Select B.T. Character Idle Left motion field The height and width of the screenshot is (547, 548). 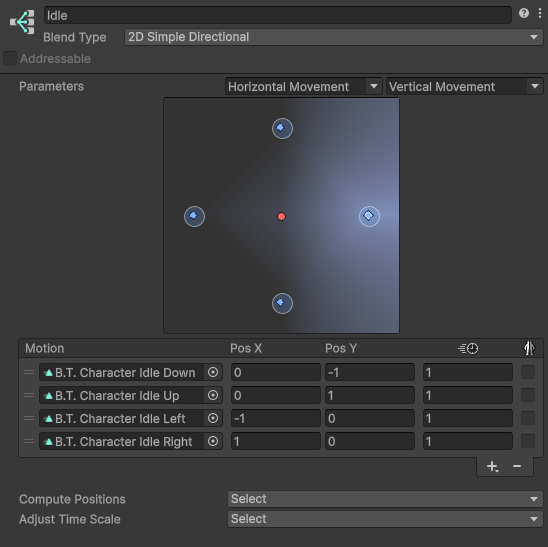[122, 418]
